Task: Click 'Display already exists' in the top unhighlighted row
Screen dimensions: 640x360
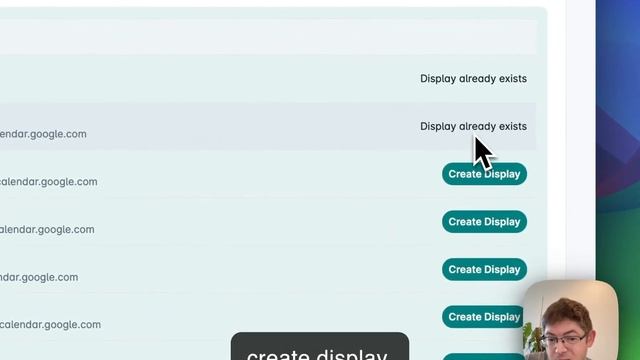Action: click(473, 79)
